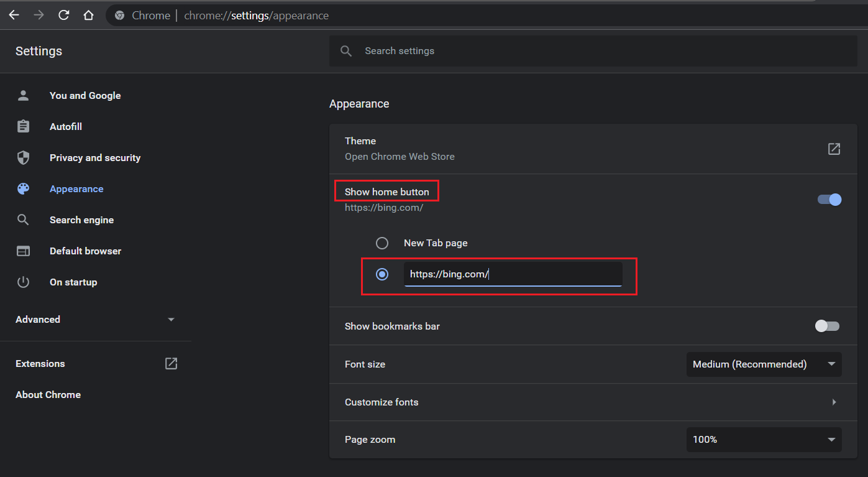Open the On startup power icon

tap(23, 282)
